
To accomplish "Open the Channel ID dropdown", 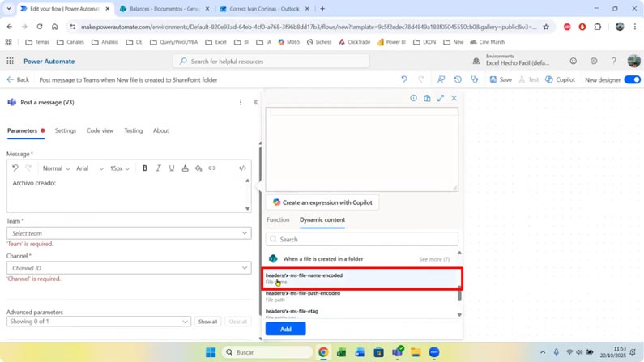I will point(129,268).
